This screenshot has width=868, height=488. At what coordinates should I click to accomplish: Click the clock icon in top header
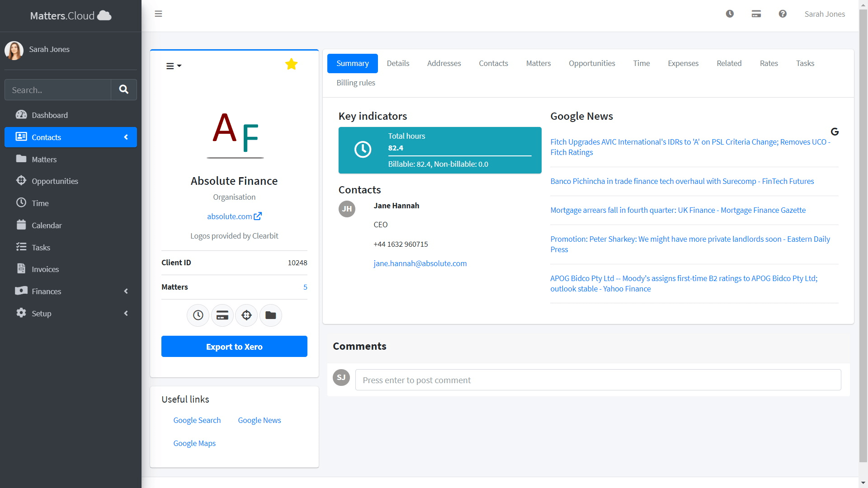point(730,14)
